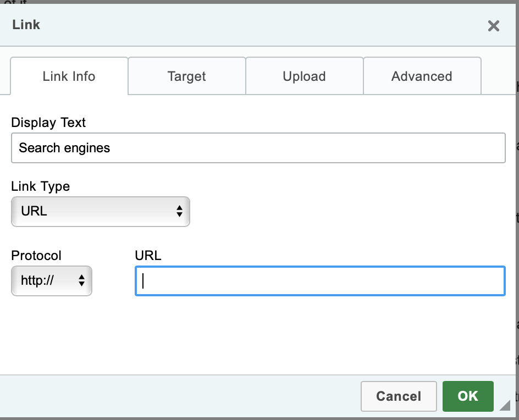The image size is (519, 420).
Task: Select the Link Info tab
Action: coord(68,76)
